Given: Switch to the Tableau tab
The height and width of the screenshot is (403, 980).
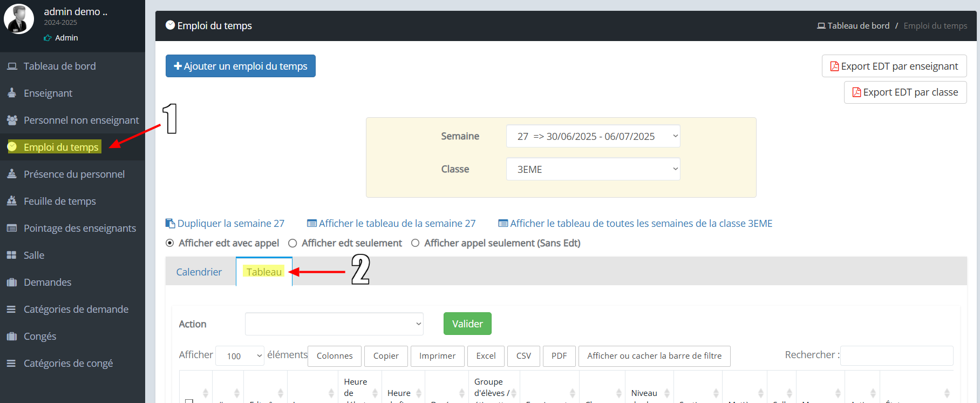Looking at the screenshot, I should 264,272.
